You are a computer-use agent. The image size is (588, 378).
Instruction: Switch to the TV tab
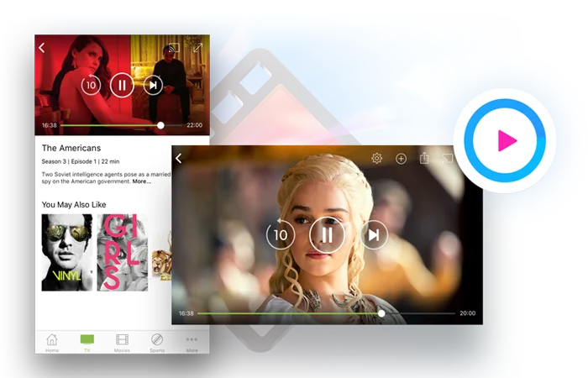87,343
